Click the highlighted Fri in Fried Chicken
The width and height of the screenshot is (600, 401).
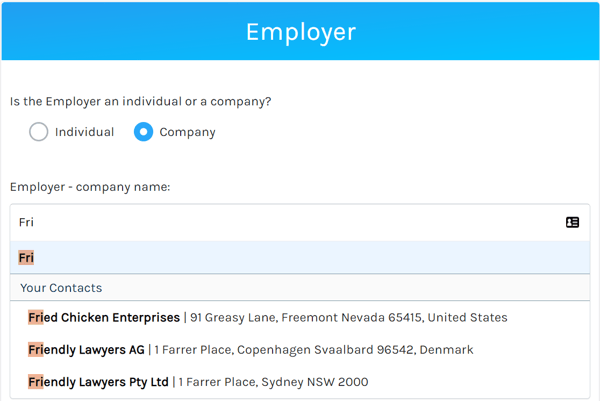click(x=36, y=317)
